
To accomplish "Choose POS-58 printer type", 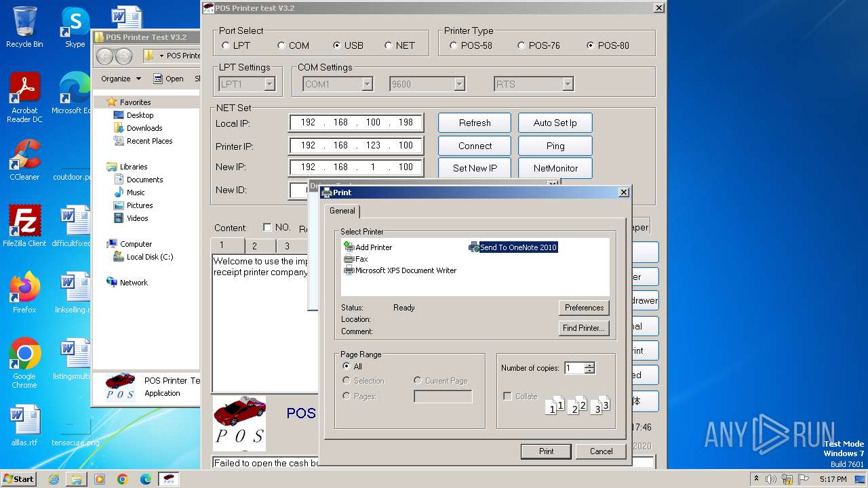I will (454, 45).
